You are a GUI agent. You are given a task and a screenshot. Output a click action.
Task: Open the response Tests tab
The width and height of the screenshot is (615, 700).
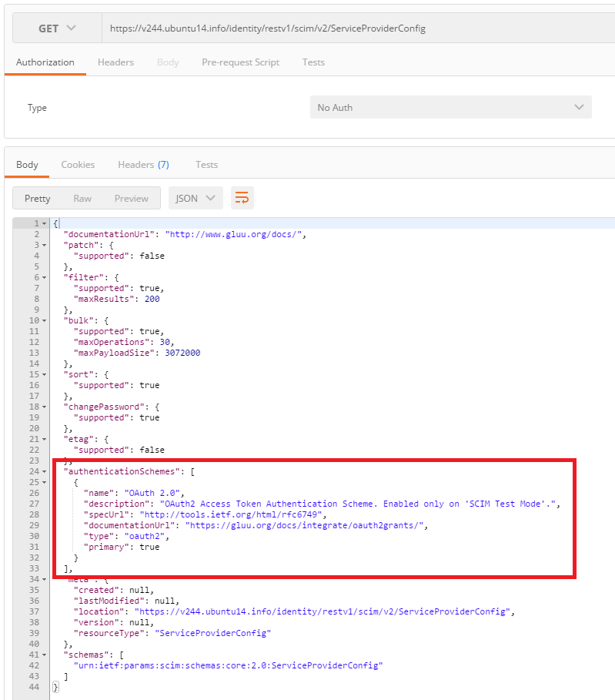click(x=206, y=165)
